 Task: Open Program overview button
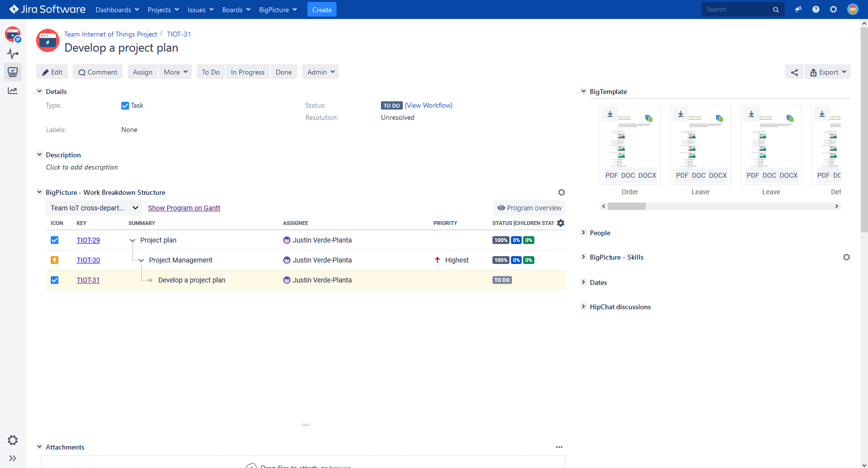[x=529, y=208]
